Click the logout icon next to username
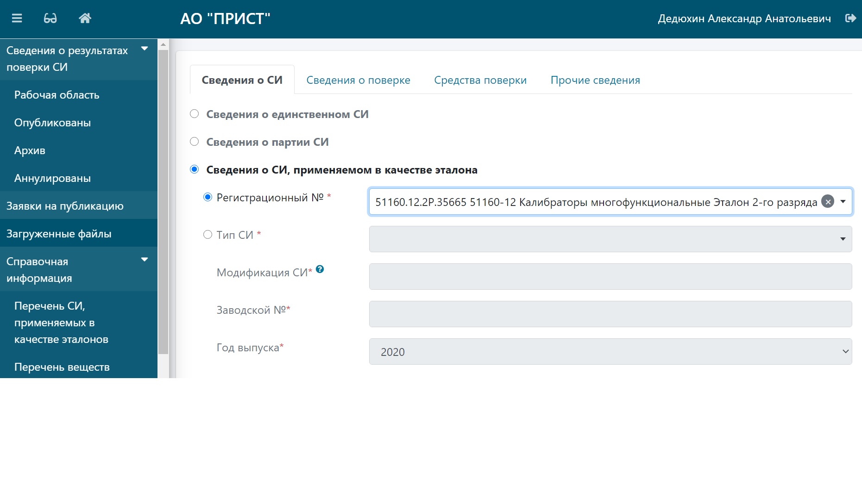Image resolution: width=862 pixels, height=504 pixels. 850,18
